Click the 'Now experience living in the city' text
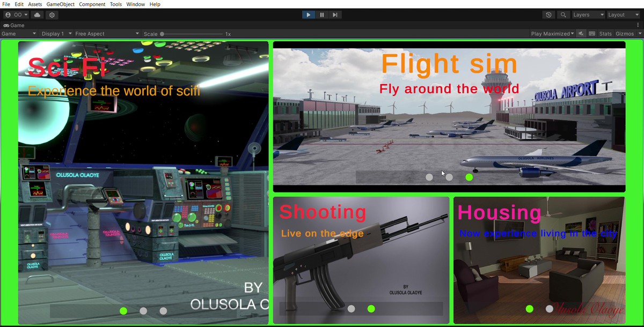This screenshot has height=327, width=644. [x=538, y=233]
